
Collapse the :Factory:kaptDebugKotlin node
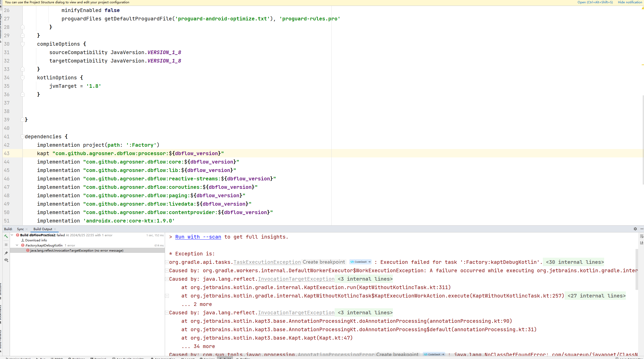tap(17, 245)
